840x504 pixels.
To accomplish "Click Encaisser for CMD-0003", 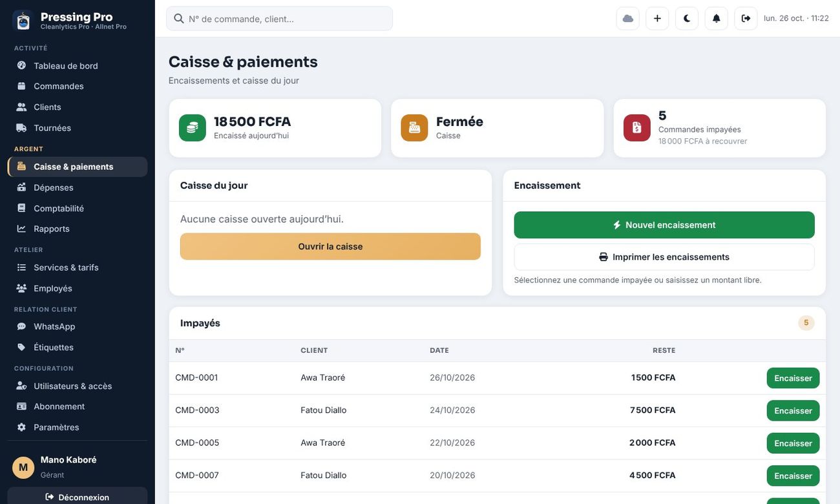I will tap(793, 410).
